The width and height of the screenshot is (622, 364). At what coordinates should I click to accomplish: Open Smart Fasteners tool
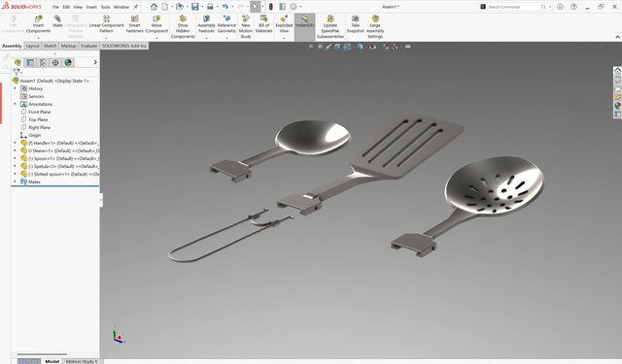(x=134, y=24)
